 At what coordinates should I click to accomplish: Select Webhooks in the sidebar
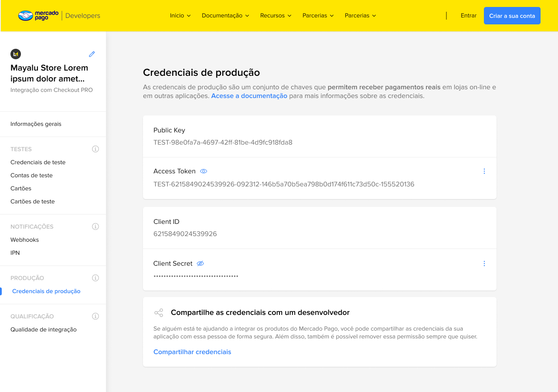(x=25, y=240)
